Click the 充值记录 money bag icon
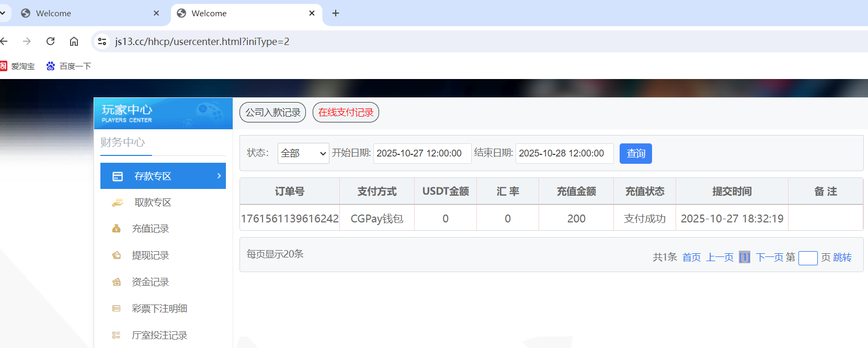868x348 pixels. 116,228
